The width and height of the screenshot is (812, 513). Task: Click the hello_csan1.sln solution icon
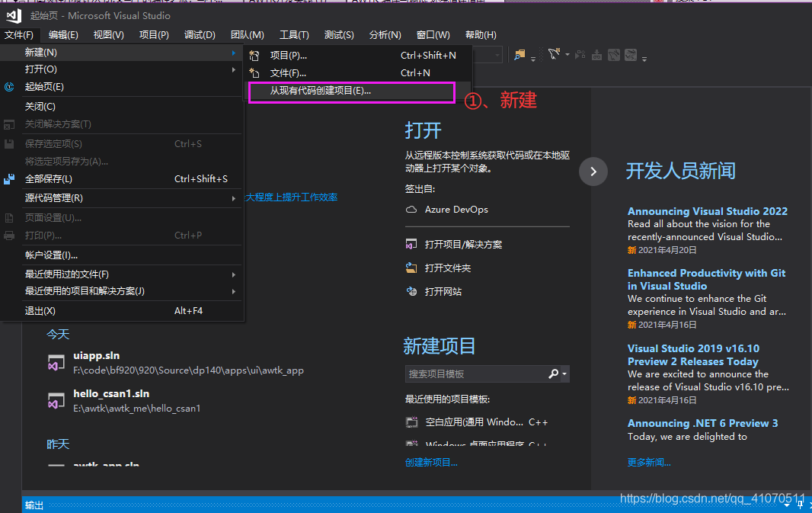(56, 401)
